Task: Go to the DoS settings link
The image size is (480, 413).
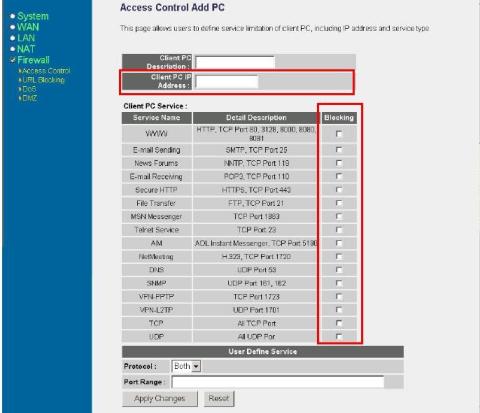Action: coord(29,89)
